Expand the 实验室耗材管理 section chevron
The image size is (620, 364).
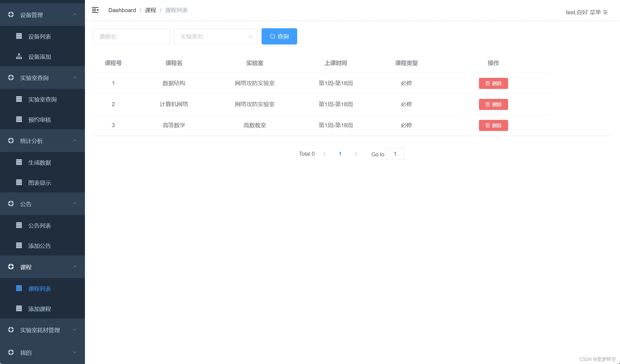pos(75,330)
